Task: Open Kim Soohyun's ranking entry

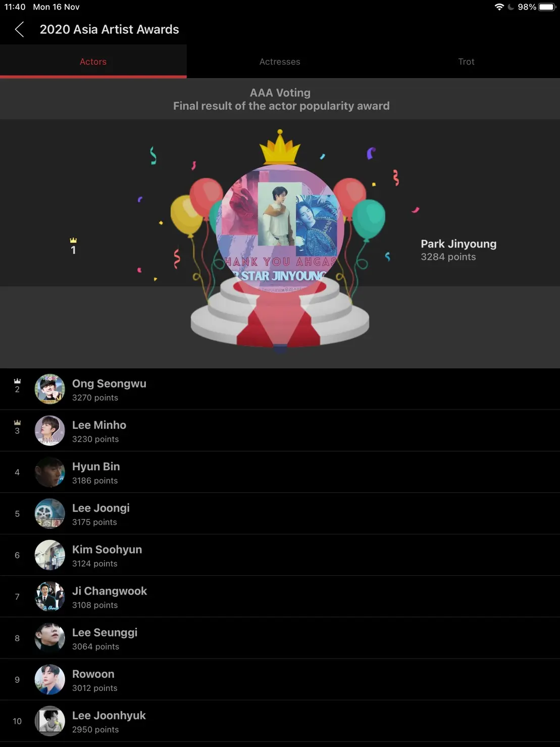Action: 280,555
